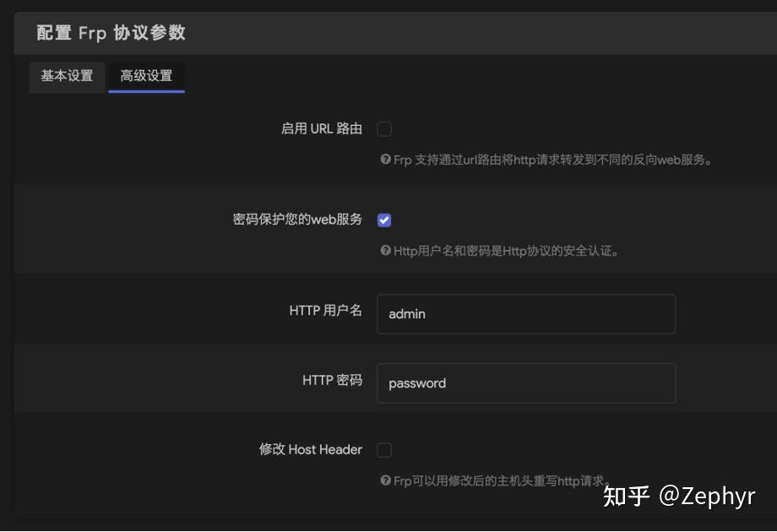Switch to the 基本设置 tab

(66, 76)
